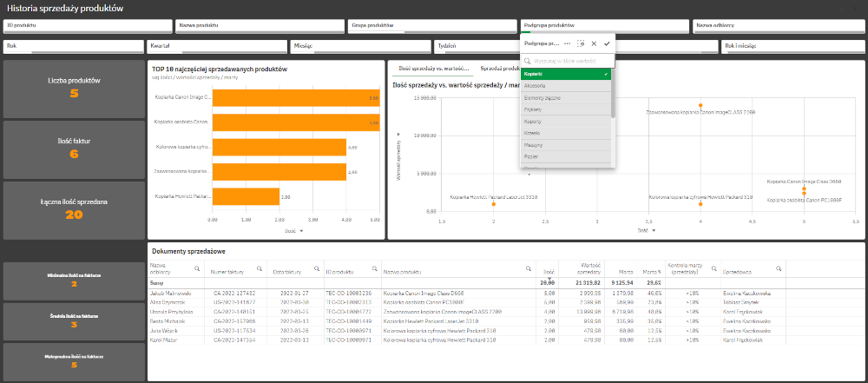Click the Zaawansowana kopiarka bar in chart
The image size is (868, 383).
pos(279,172)
